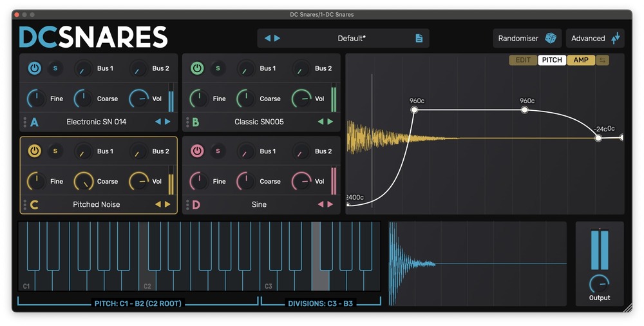Solo layer A with S button
644x326 pixels.
55,68
